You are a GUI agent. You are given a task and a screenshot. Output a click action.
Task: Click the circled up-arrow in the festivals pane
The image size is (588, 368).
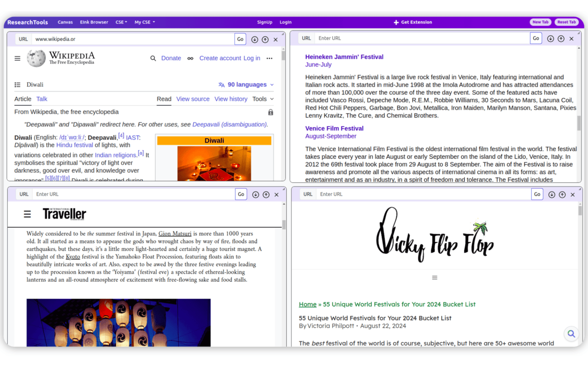coord(561,38)
